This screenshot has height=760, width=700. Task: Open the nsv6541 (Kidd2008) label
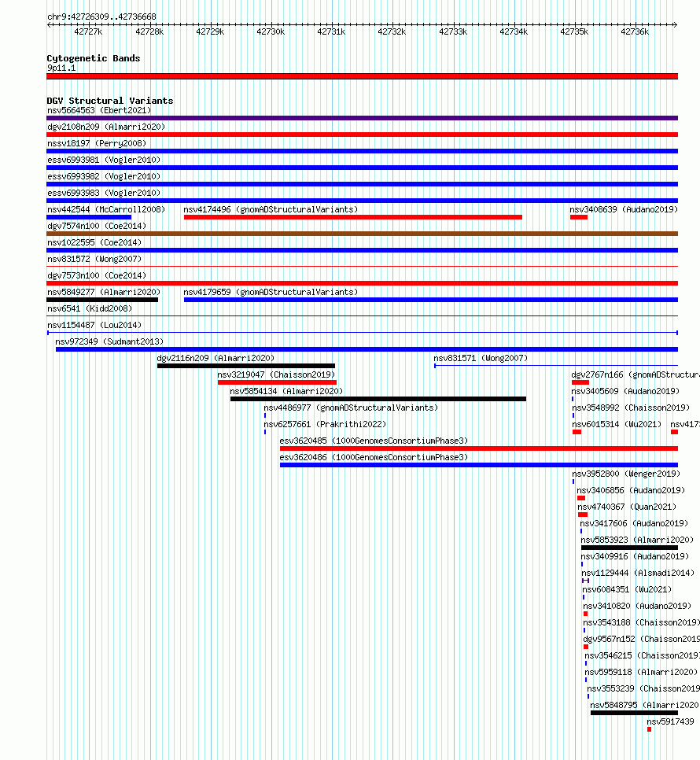click(x=89, y=308)
